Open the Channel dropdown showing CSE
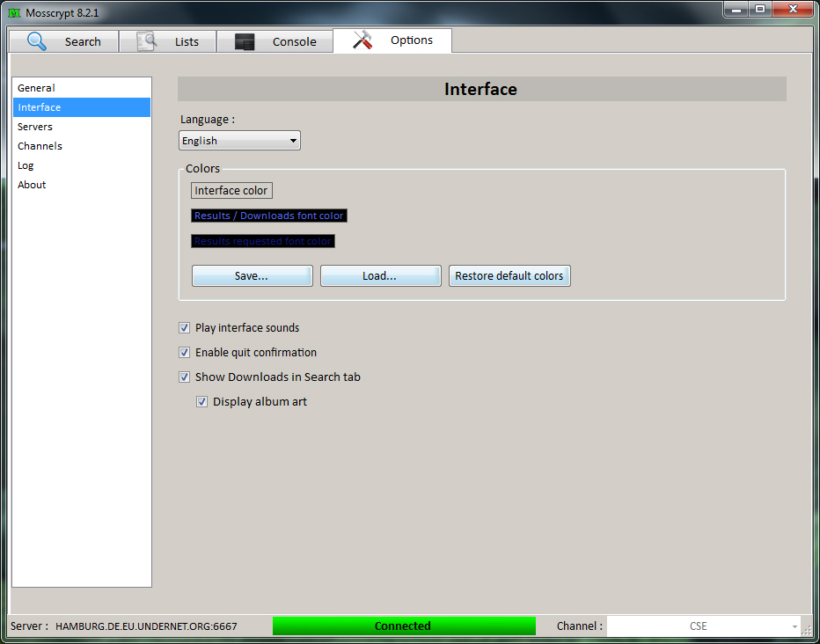This screenshot has height=644, width=820. point(704,626)
